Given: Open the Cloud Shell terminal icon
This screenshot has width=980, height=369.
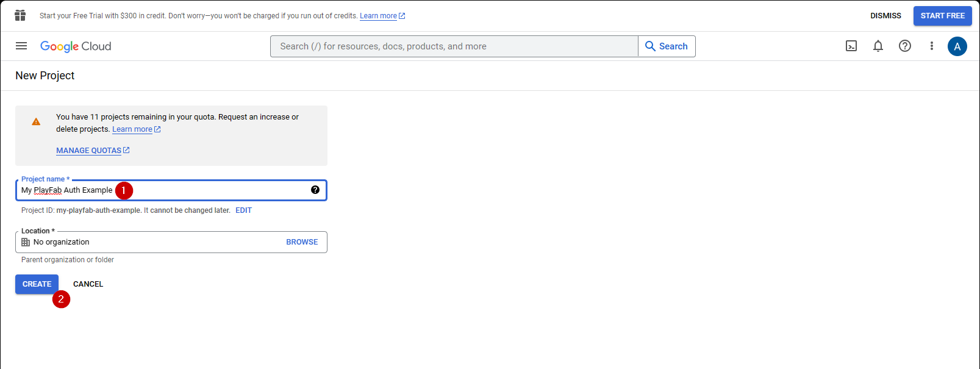Looking at the screenshot, I should (x=851, y=46).
